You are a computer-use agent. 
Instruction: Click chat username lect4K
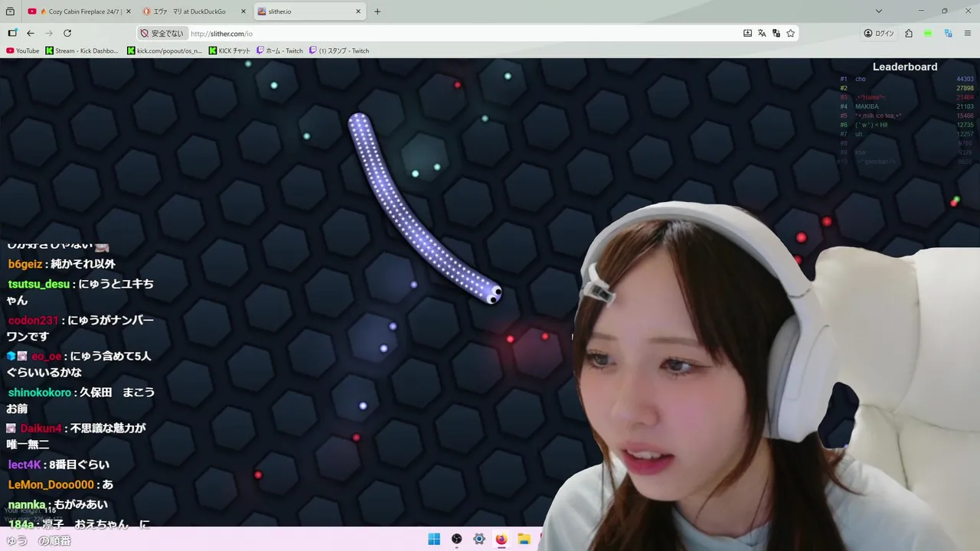click(x=24, y=465)
